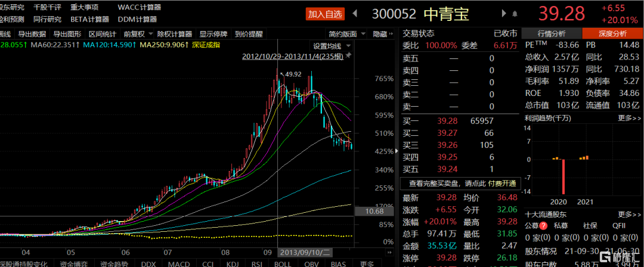Collapse side panel with 隐藏
The image size is (644, 267).
(382, 34)
